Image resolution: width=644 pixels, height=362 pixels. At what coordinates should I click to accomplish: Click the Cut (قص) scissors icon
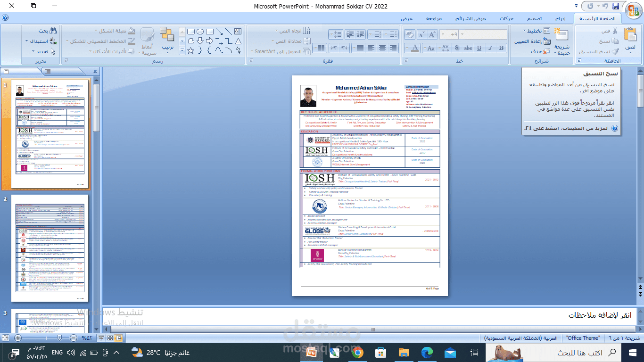(x=615, y=31)
